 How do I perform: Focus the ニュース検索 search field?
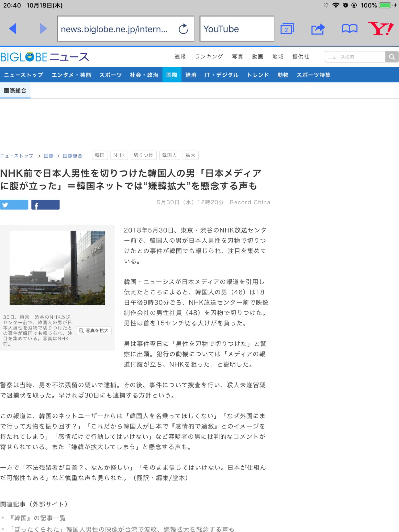(355, 57)
